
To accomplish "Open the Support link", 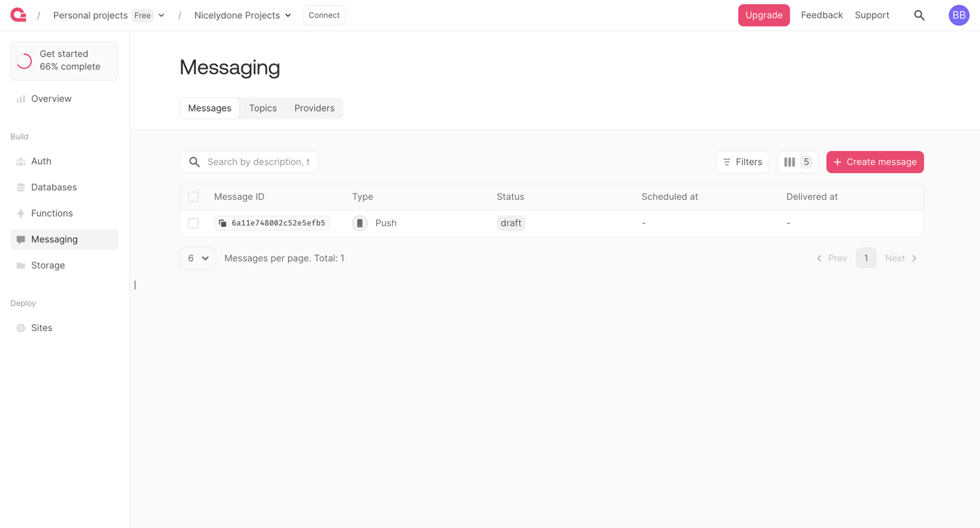I will click(x=872, y=15).
